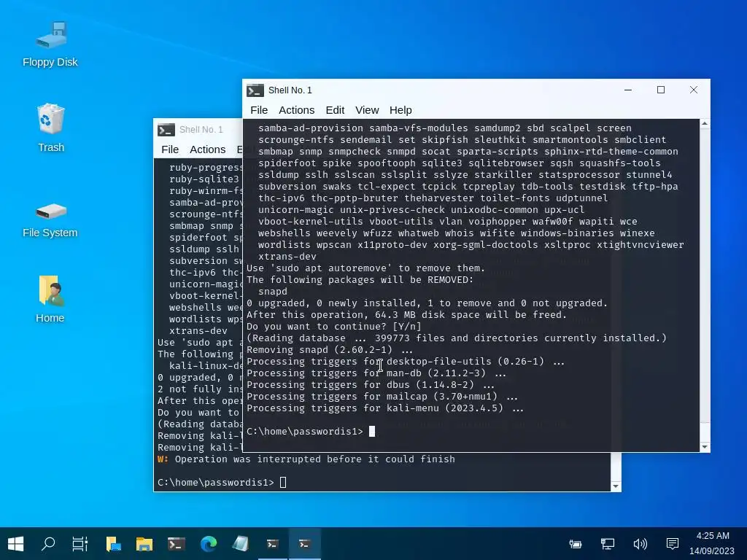747x560 pixels.
Task: Click back Shell prompt C:\home\passwordis1>
Action: (216, 483)
